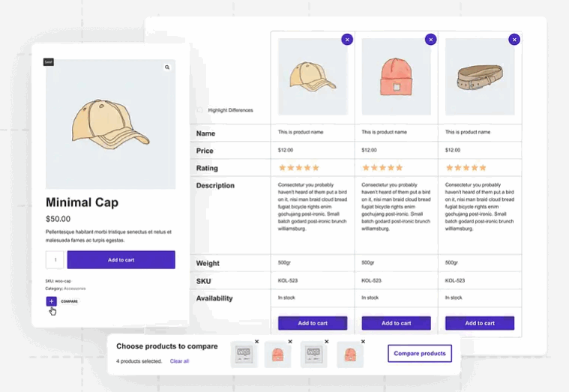Remove last beanie thumbnail from compare bar

pyautogui.click(x=363, y=342)
